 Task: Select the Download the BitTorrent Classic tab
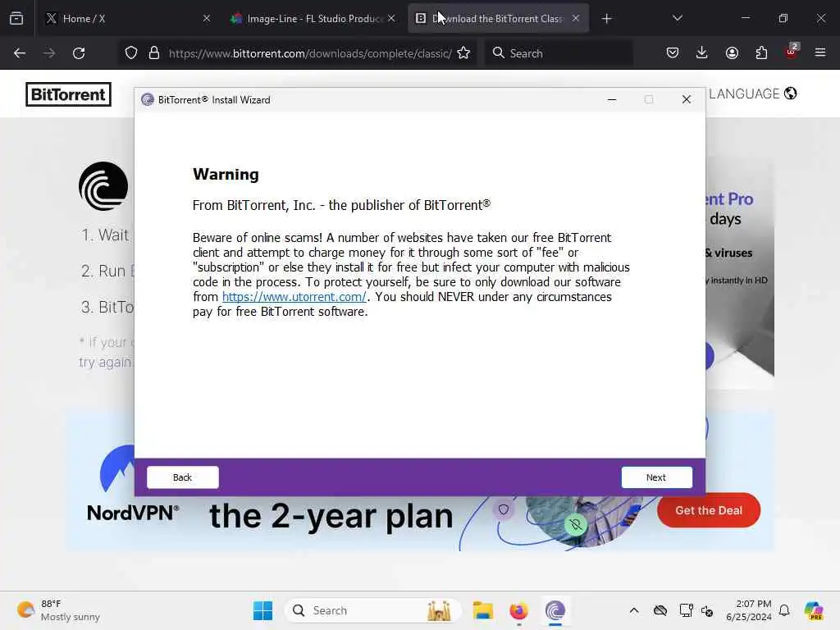[x=498, y=19]
